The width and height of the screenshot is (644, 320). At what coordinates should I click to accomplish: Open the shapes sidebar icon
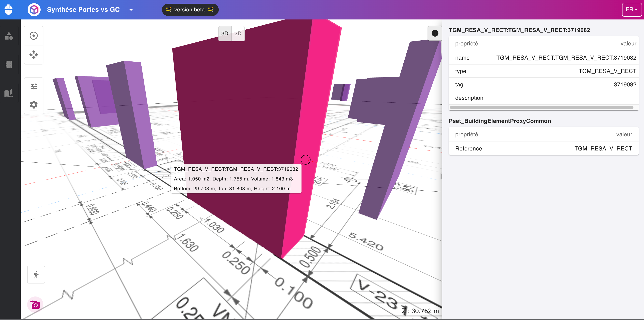9,36
